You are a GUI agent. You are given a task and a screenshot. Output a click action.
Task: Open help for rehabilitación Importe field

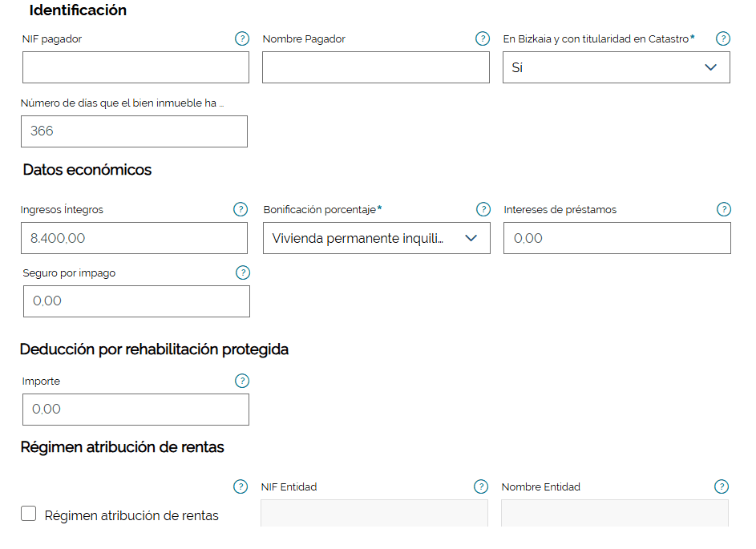click(242, 381)
